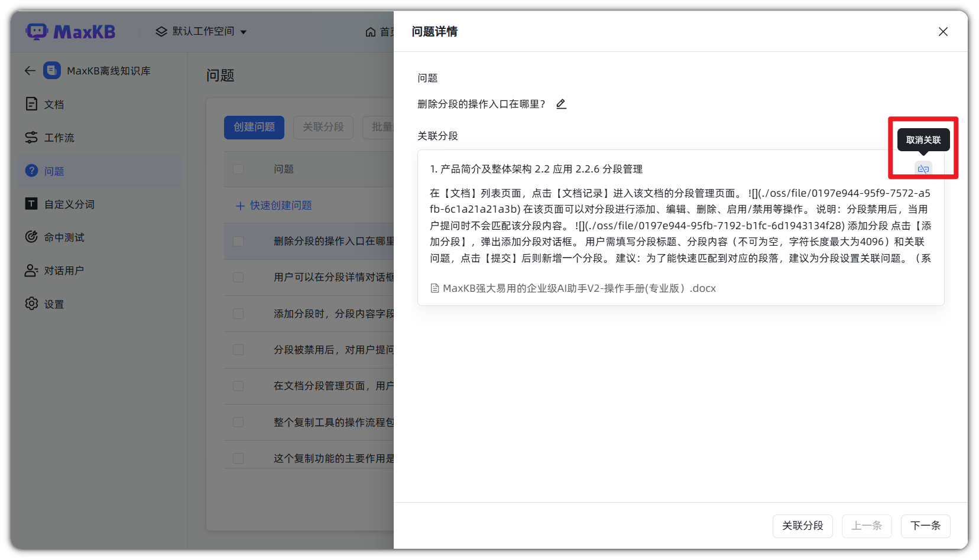Click the docx file name MaxKB强大易用的企业级AI助手V2
Screen dimensions: 979x560
579,288
